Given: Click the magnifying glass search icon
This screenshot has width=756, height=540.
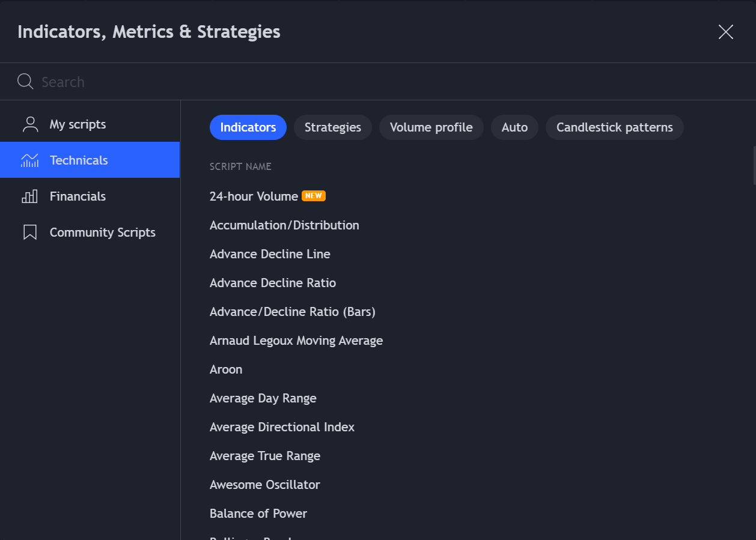Looking at the screenshot, I should click(x=25, y=82).
